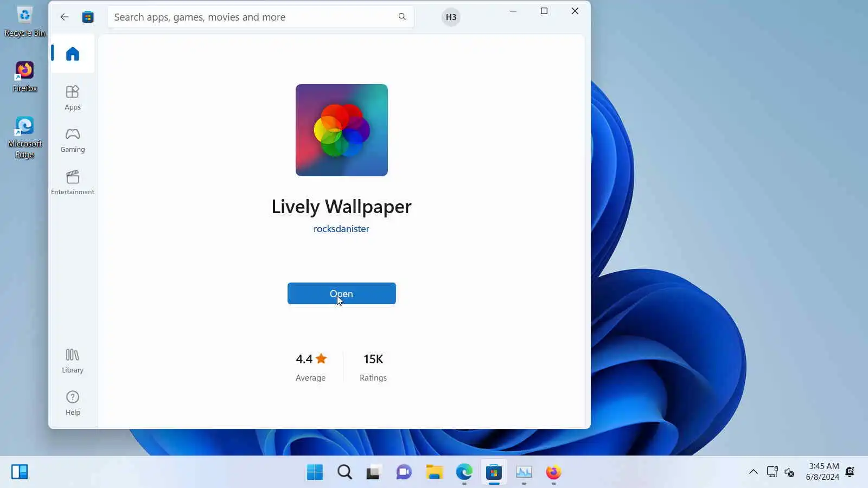
Task: Open the rocksdanister publisher link
Action: 341,229
